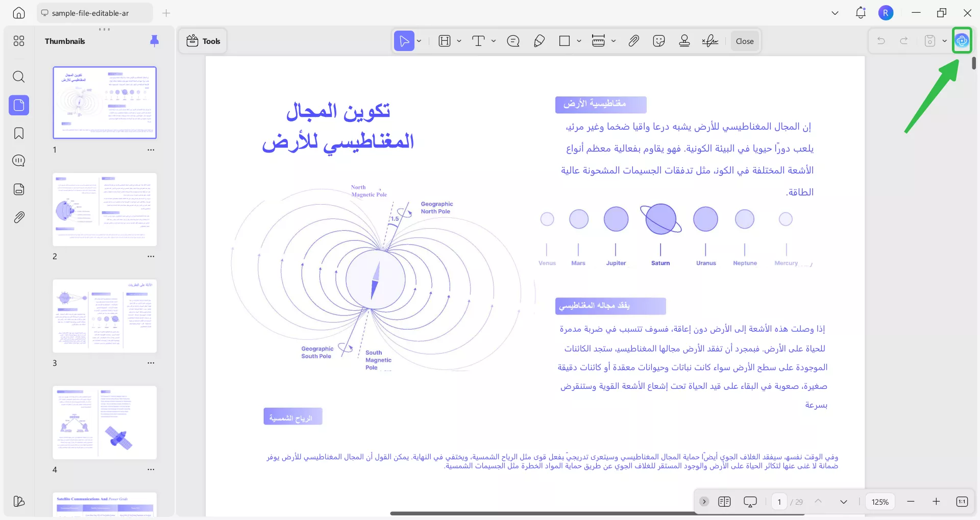The width and height of the screenshot is (980, 520).
Task: Toggle two-page view mode
Action: [x=724, y=501]
